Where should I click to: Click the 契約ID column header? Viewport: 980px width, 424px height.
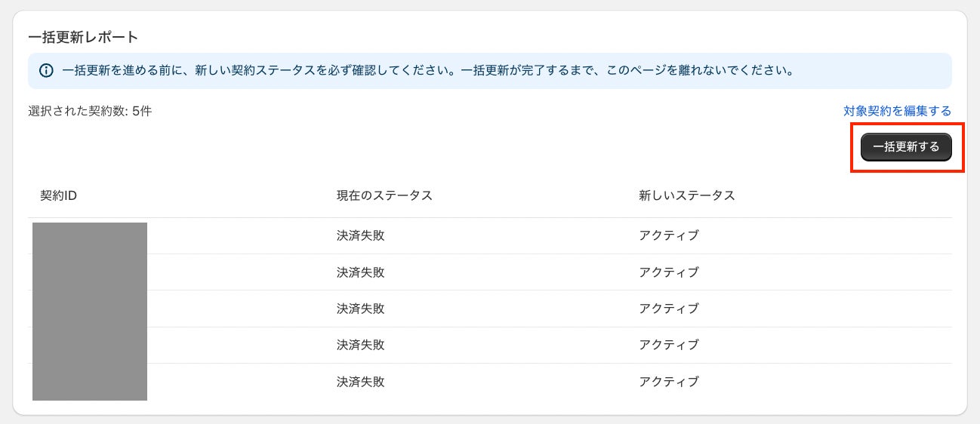tap(59, 195)
